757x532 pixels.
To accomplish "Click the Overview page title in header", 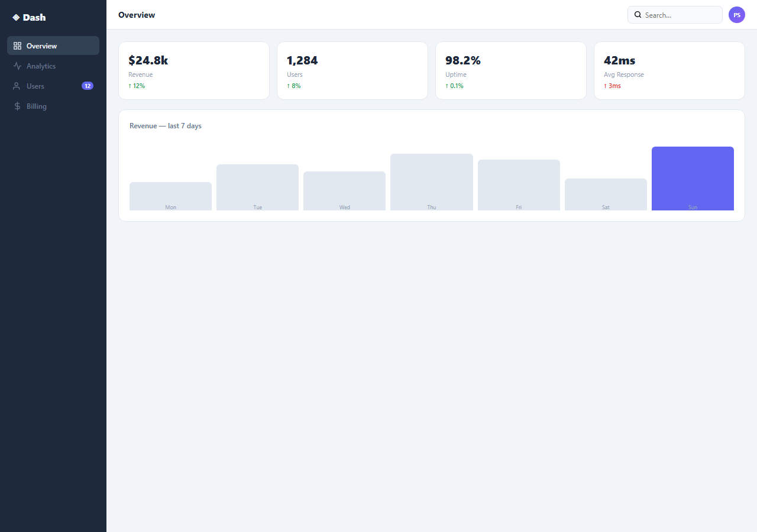I will click(x=137, y=15).
